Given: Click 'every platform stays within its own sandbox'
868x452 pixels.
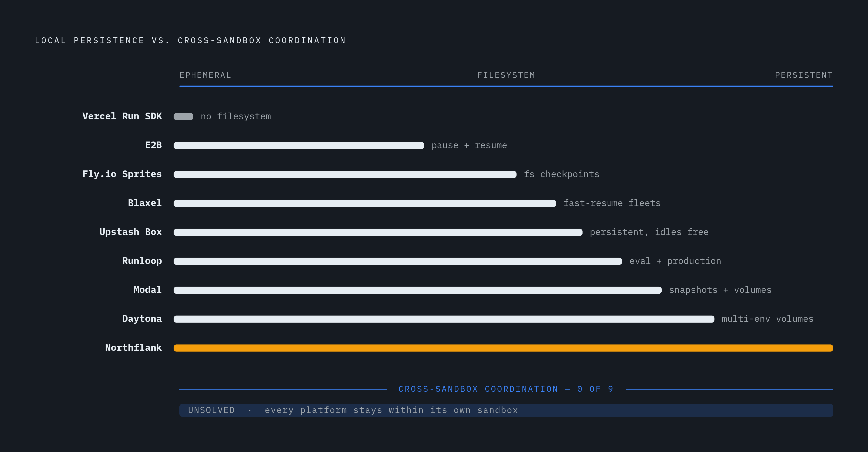Looking at the screenshot, I should [x=391, y=411].
